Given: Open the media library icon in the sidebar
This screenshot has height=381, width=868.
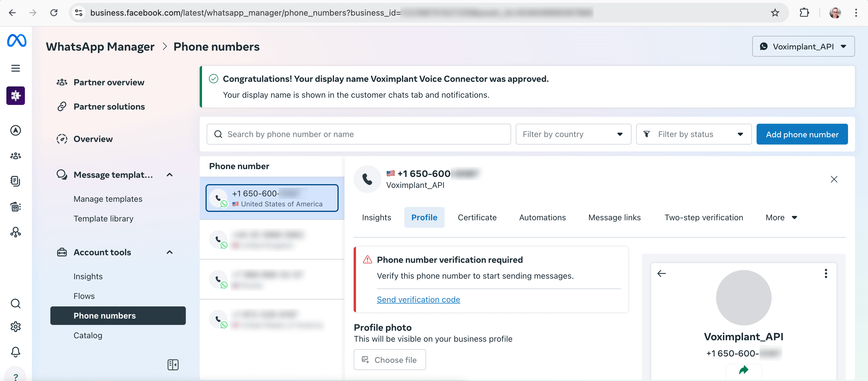Looking at the screenshot, I should click(x=16, y=206).
